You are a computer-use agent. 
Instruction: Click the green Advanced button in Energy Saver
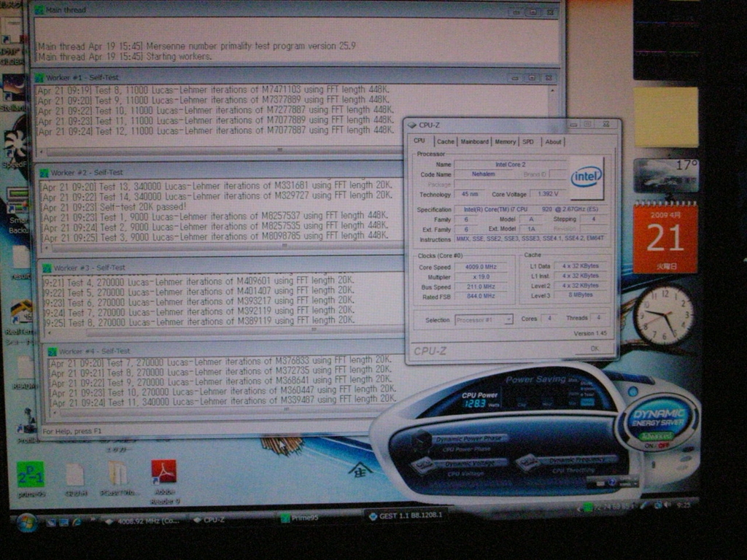(657, 436)
